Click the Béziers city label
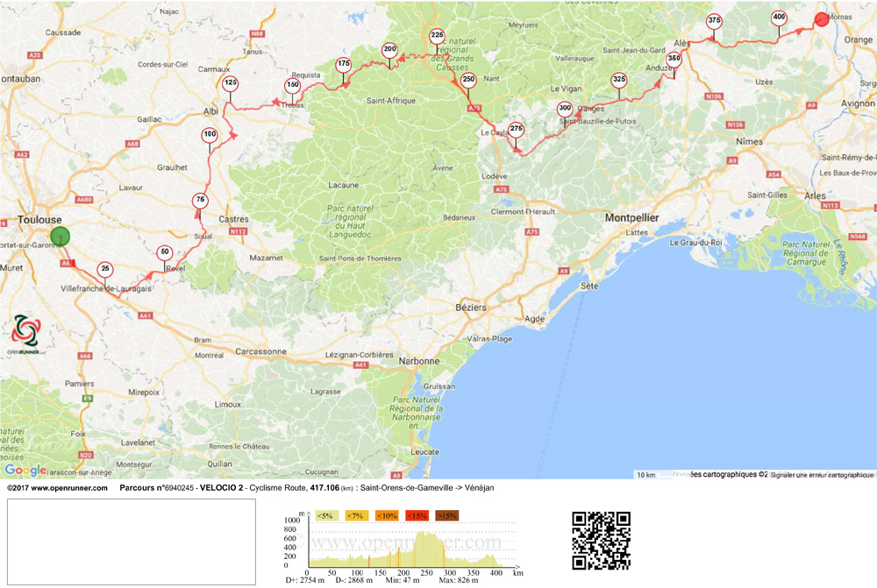The height and width of the screenshot is (588, 877). (x=471, y=308)
